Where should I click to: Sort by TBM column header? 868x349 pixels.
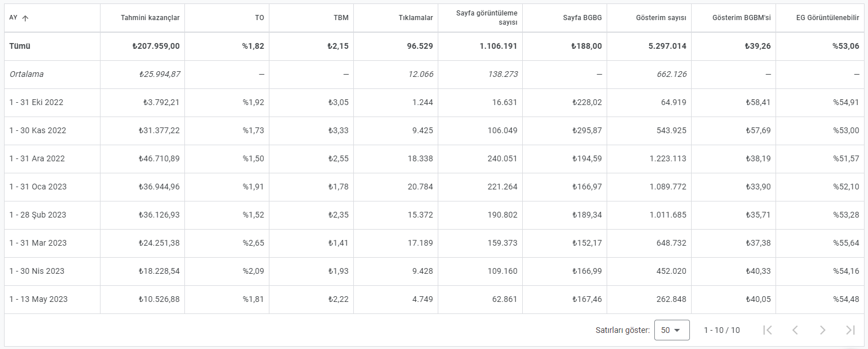click(342, 18)
